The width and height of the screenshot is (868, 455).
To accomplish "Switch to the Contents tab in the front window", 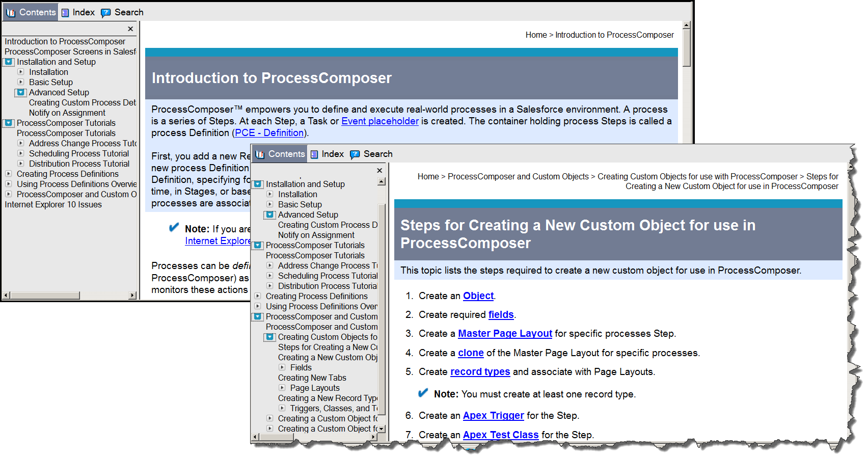I will pyautogui.click(x=280, y=154).
